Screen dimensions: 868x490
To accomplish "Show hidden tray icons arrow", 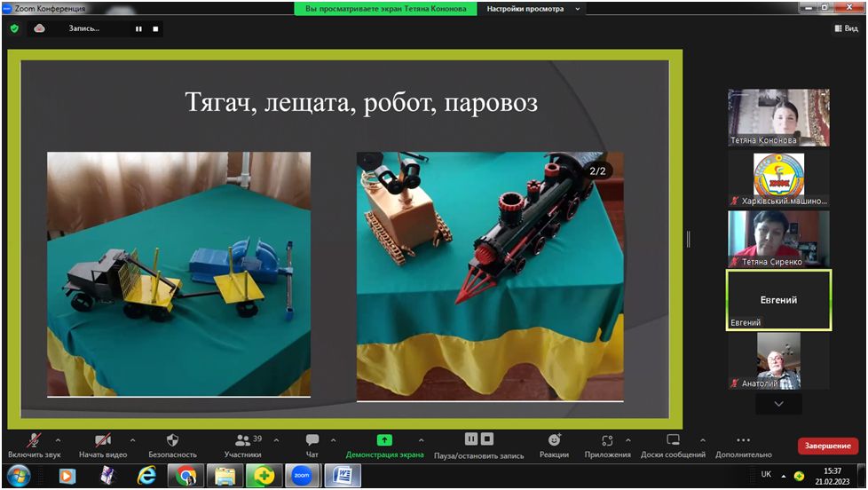I will tap(784, 476).
